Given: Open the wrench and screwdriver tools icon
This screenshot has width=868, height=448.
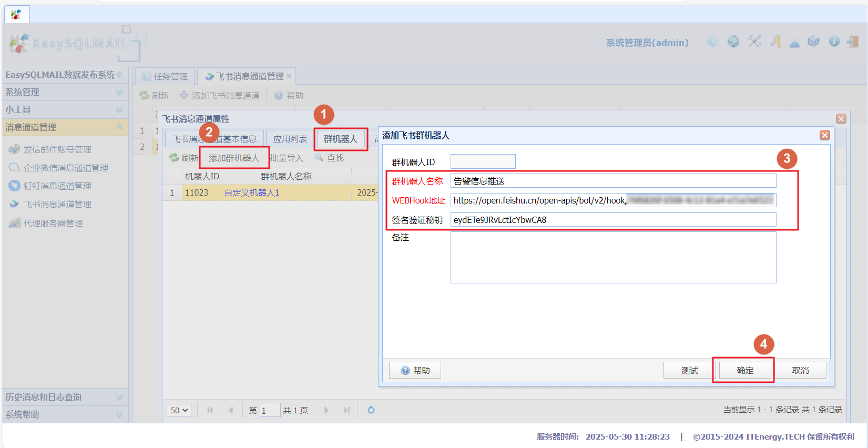Looking at the screenshot, I should coord(754,42).
